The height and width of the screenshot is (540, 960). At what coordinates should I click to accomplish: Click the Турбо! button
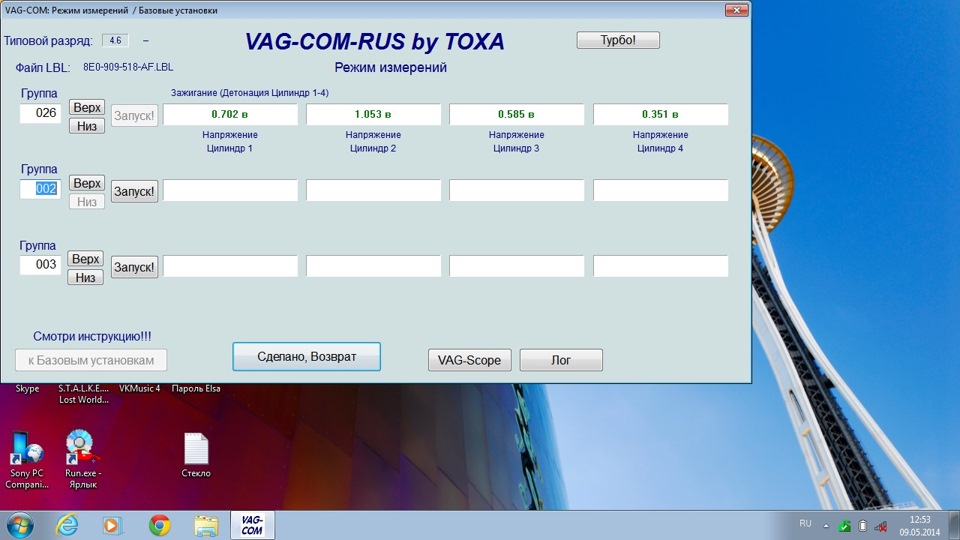click(x=618, y=40)
